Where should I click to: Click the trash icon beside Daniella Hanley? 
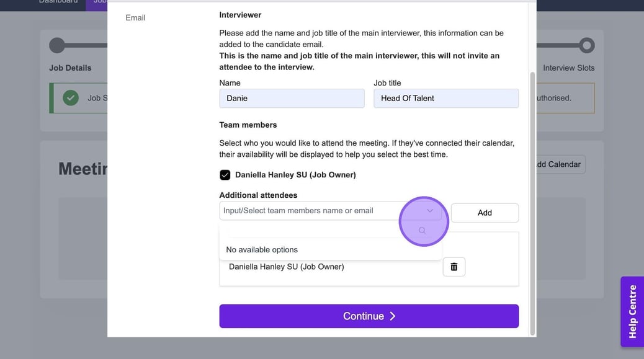pyautogui.click(x=454, y=267)
